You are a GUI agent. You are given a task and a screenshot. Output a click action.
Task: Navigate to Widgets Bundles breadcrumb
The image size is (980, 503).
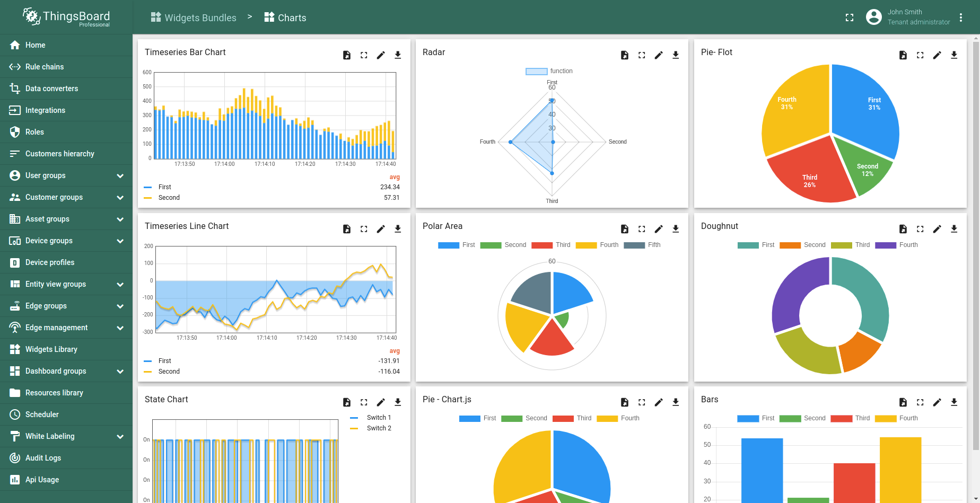click(194, 17)
